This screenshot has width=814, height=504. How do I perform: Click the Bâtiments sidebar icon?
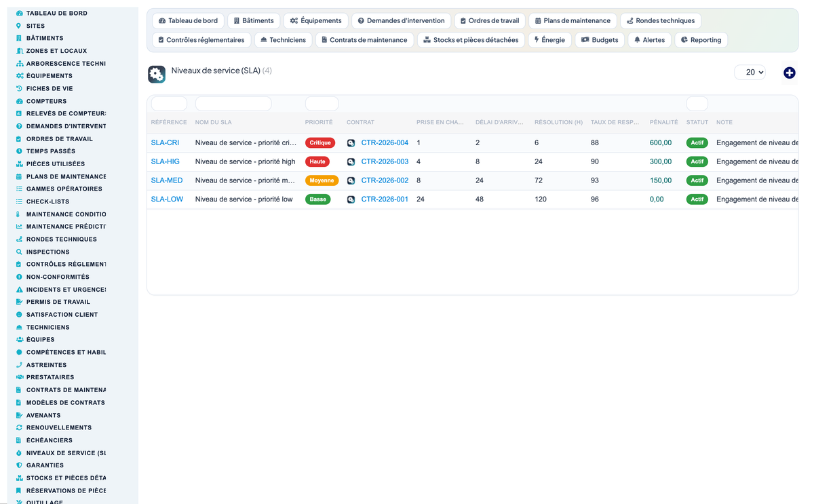(x=19, y=38)
